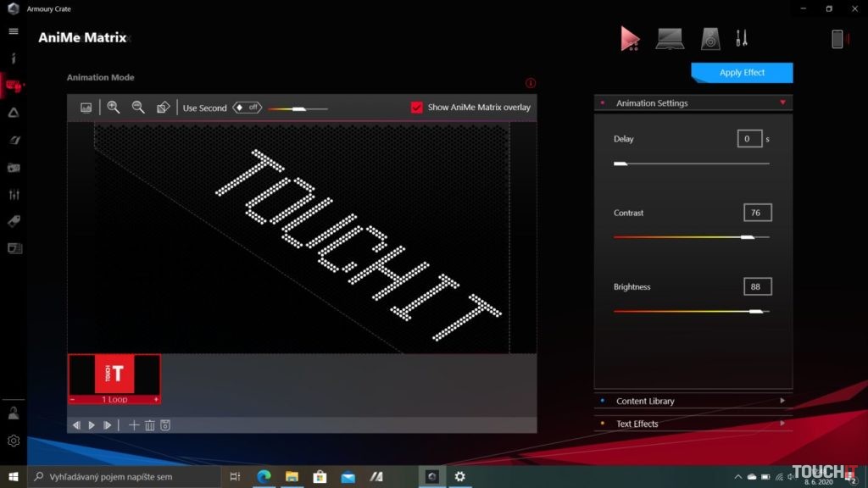Toggle the hamburger menu in the sidebar
868x488 pixels.
12,31
